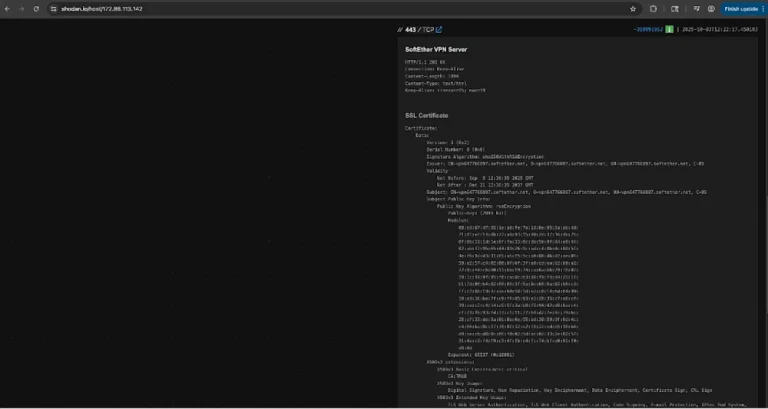Click the page's vertical scrollbar

click(766, 211)
